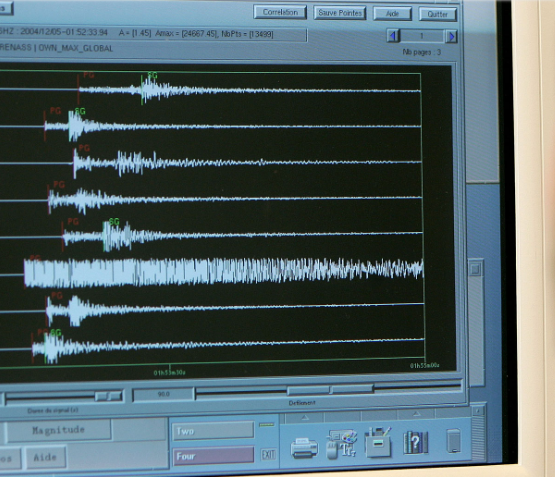Click the Magnitude button
This screenshot has height=477, width=555.
(58, 430)
